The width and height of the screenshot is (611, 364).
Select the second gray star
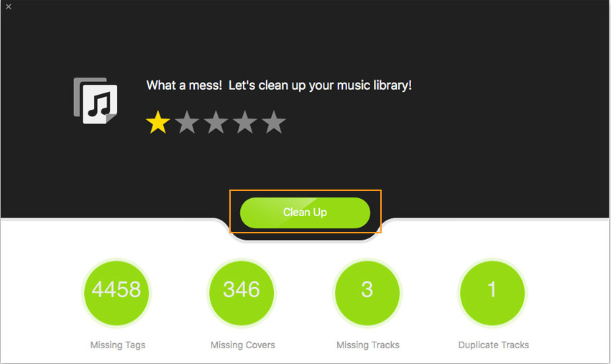pos(187,122)
